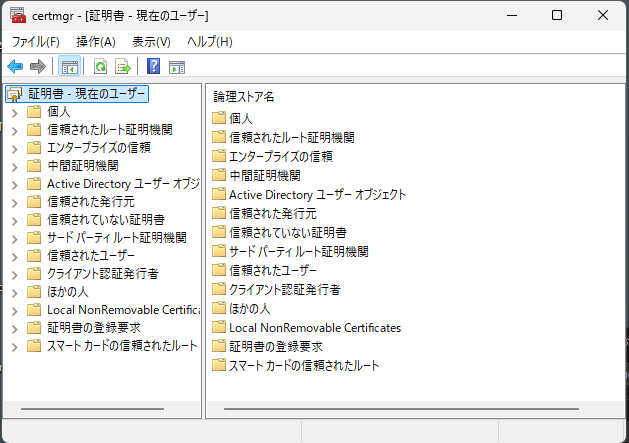Expand the 信頼されたユーザー node
This screenshot has width=629, height=443.
[14, 257]
